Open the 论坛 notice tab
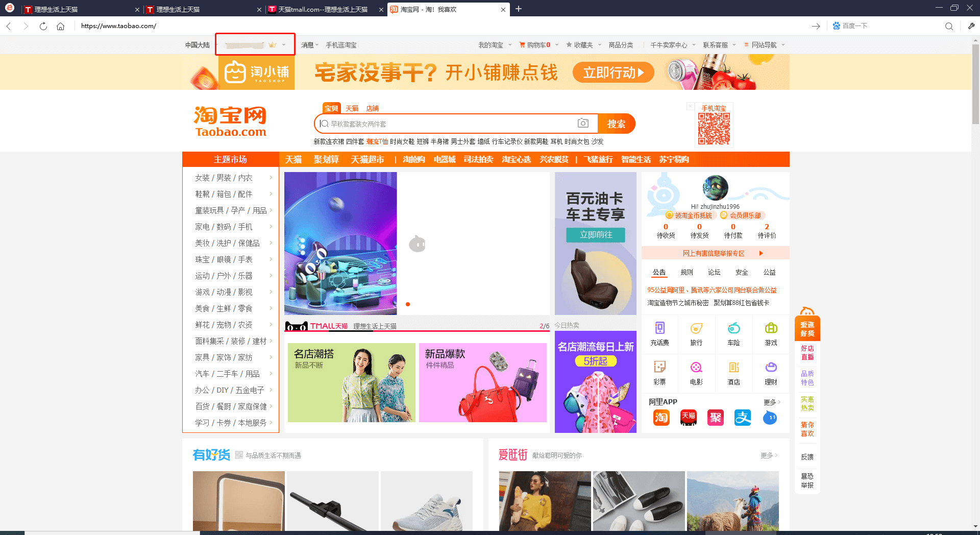980x535 pixels. pos(714,272)
